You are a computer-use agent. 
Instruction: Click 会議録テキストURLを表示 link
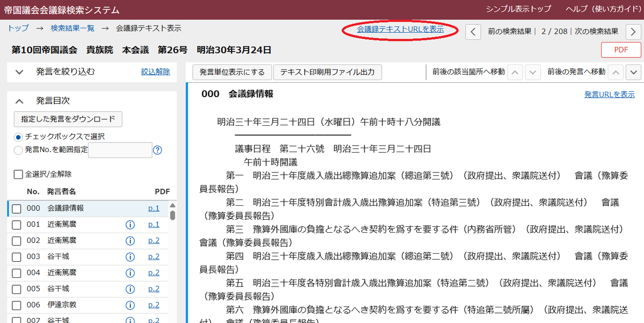tap(400, 30)
